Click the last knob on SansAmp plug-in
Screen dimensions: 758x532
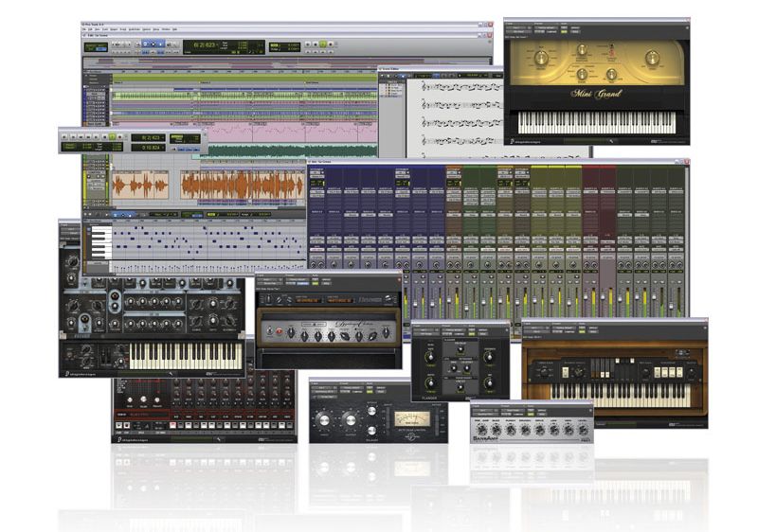tap(583, 430)
